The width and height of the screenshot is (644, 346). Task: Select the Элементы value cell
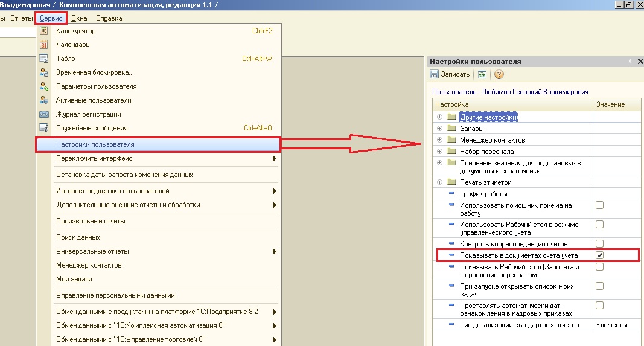tap(617, 325)
